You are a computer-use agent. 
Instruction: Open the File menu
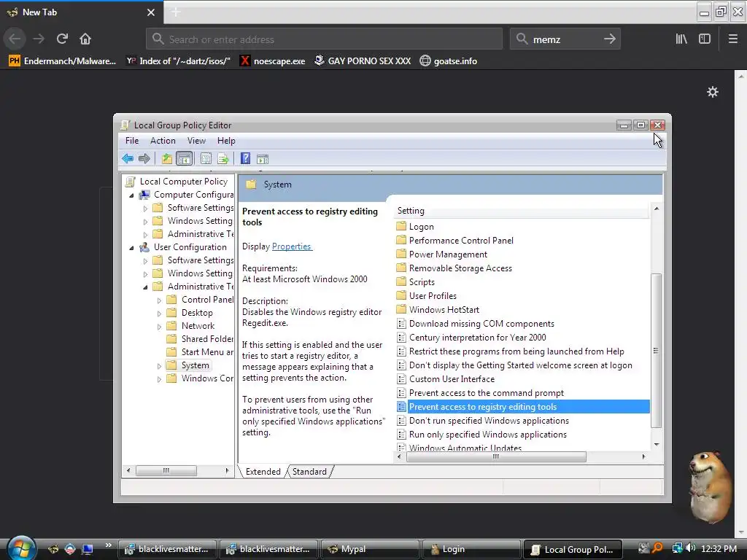coord(132,141)
